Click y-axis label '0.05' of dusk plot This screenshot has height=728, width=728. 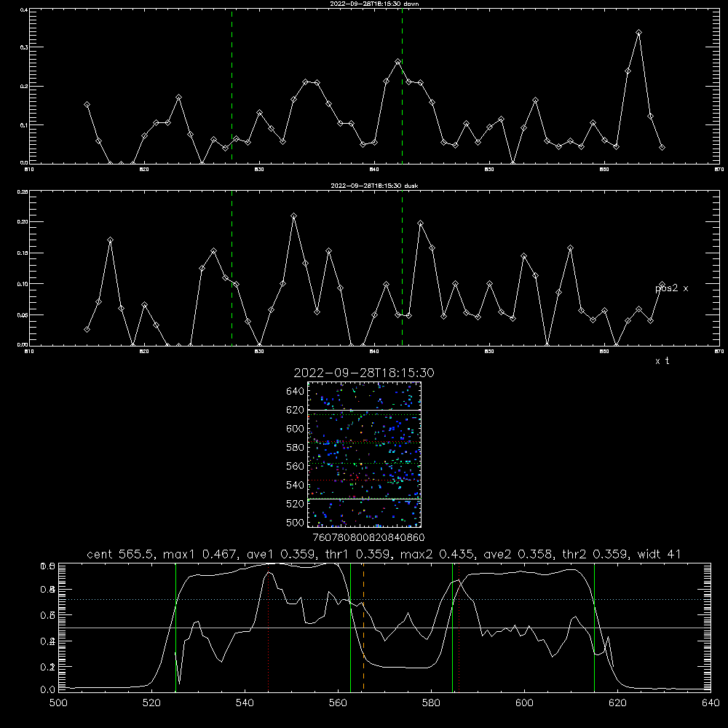23,314
